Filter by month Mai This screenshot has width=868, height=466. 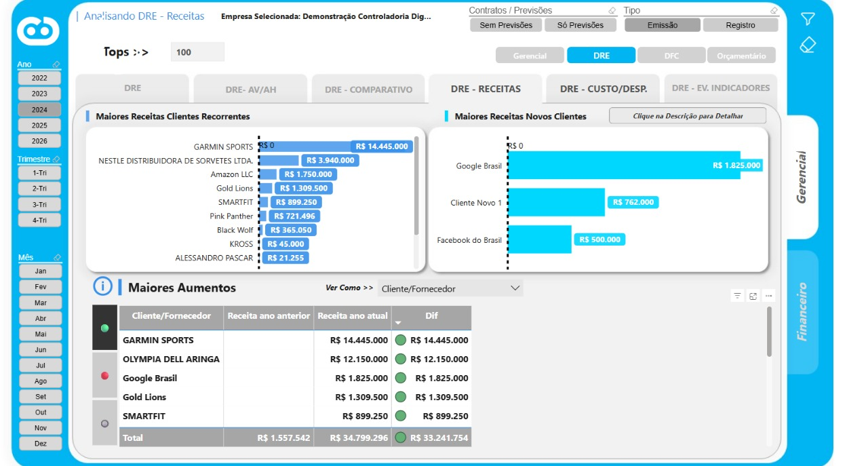[x=41, y=334]
